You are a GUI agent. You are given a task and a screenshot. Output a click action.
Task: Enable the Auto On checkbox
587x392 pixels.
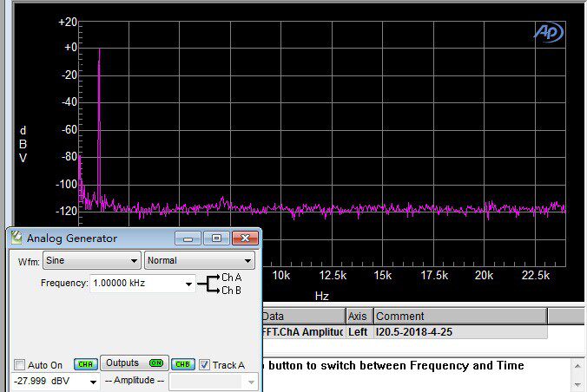(x=19, y=365)
